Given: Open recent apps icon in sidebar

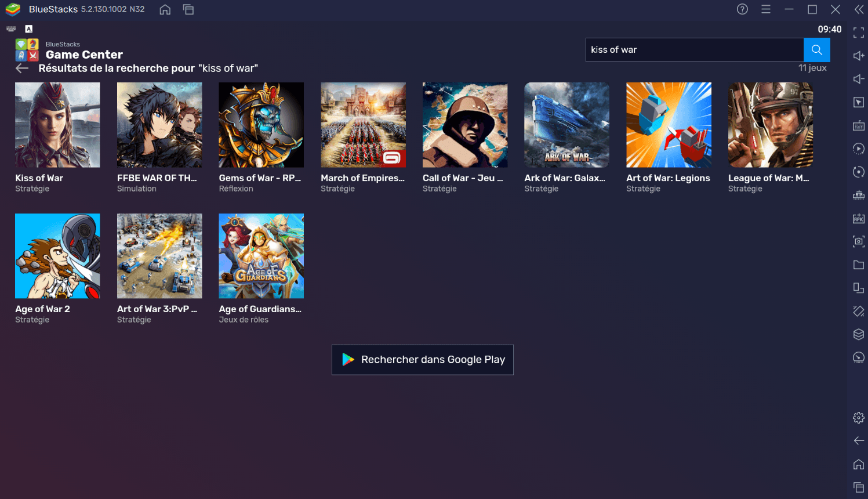Looking at the screenshot, I should coord(859,487).
